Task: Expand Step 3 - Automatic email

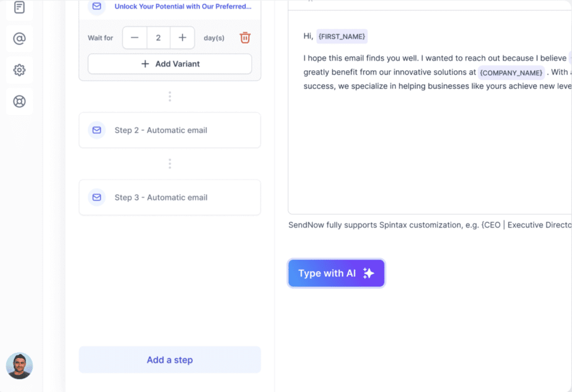Action: 170,197
